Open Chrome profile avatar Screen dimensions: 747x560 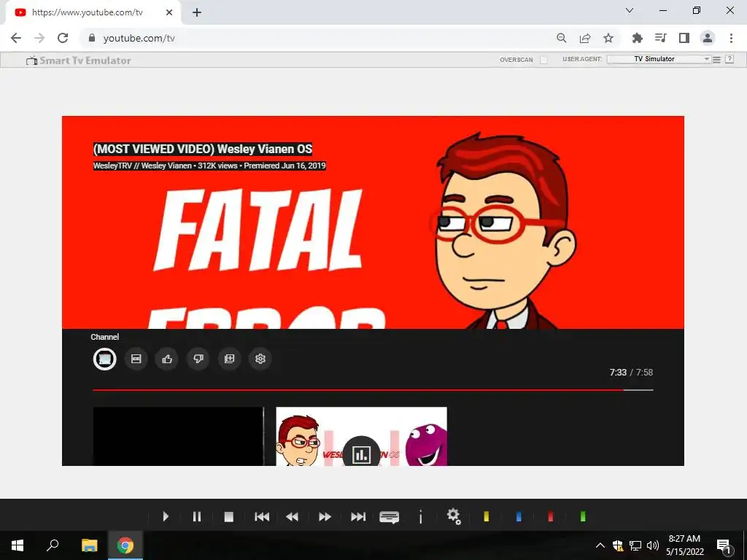coord(708,38)
